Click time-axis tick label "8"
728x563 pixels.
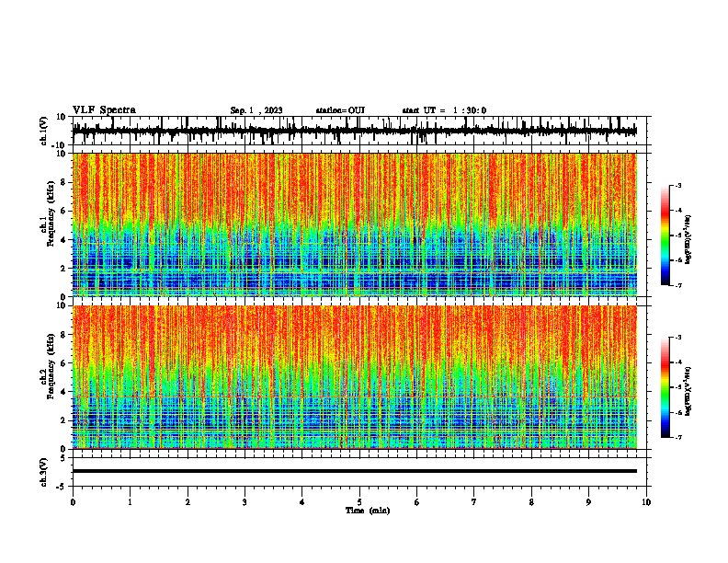[531, 502]
